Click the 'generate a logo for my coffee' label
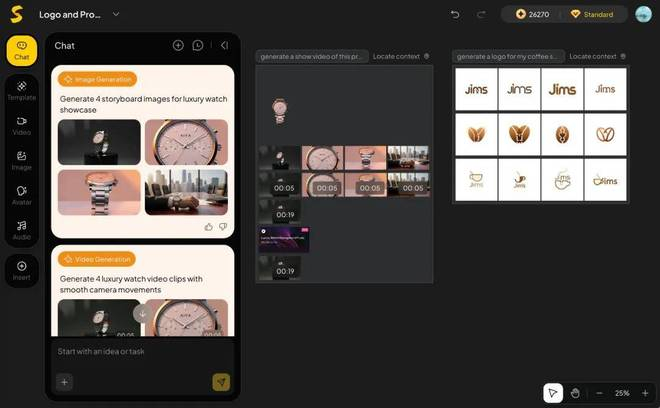This screenshot has width=660, height=408. click(x=508, y=56)
